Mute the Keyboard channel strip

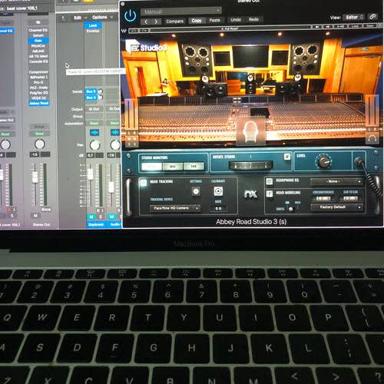tap(91, 217)
